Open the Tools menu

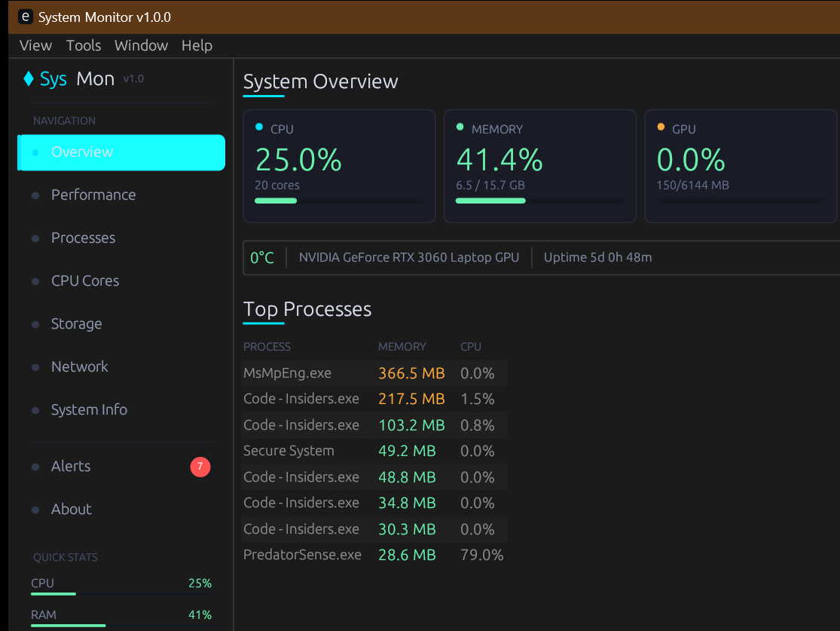click(83, 45)
